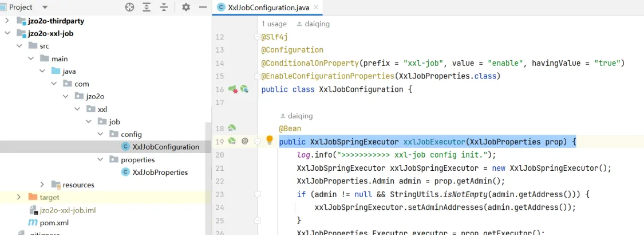Select pom.xml in the project tree
This screenshot has width=644, height=235.
coord(54,222)
